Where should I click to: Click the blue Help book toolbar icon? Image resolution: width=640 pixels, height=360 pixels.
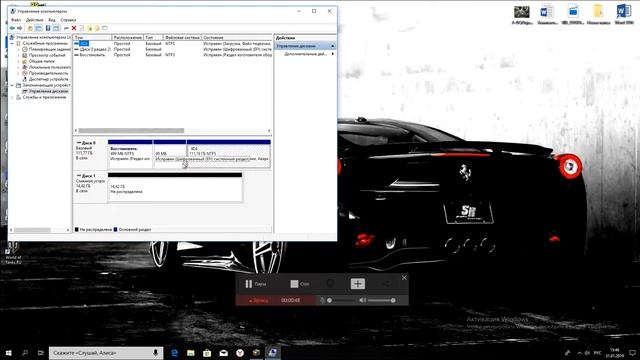coord(48,28)
